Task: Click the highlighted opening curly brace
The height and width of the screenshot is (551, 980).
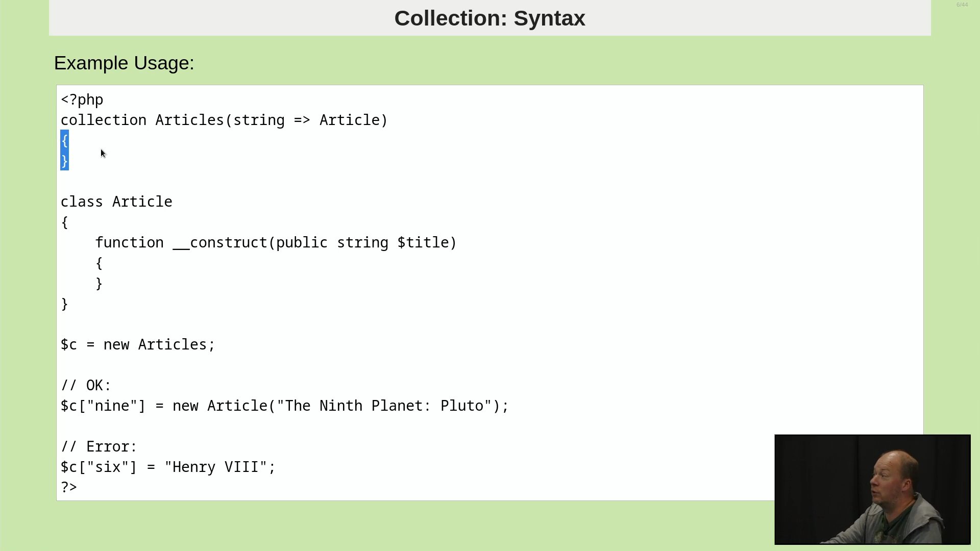Action: tap(64, 141)
